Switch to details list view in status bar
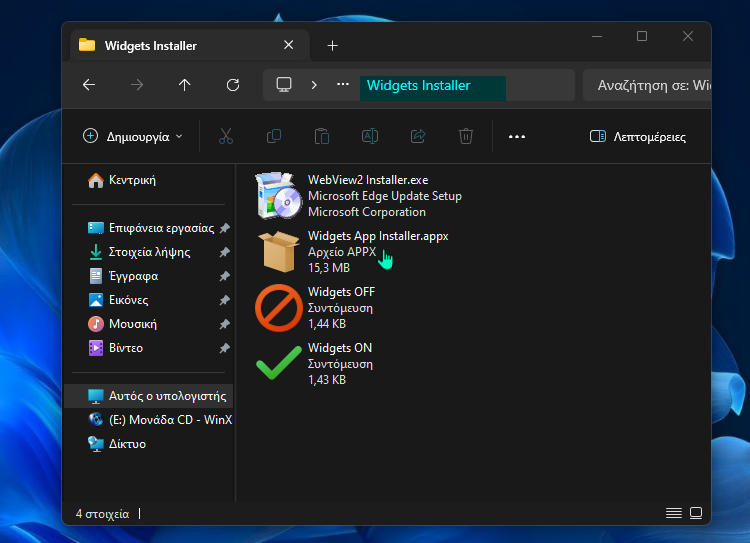This screenshot has height=543, width=750. tap(673, 513)
